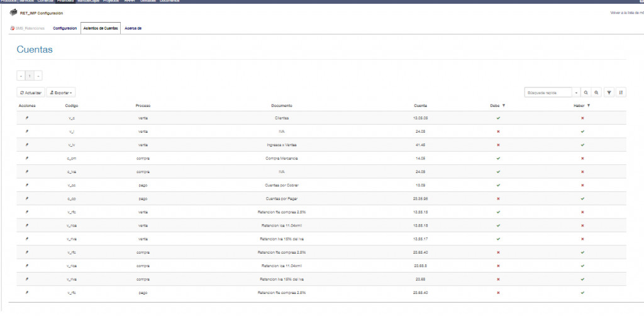Toggle Debe cross for Cuentas por Pagar
The image size is (644, 316).
(x=498, y=198)
